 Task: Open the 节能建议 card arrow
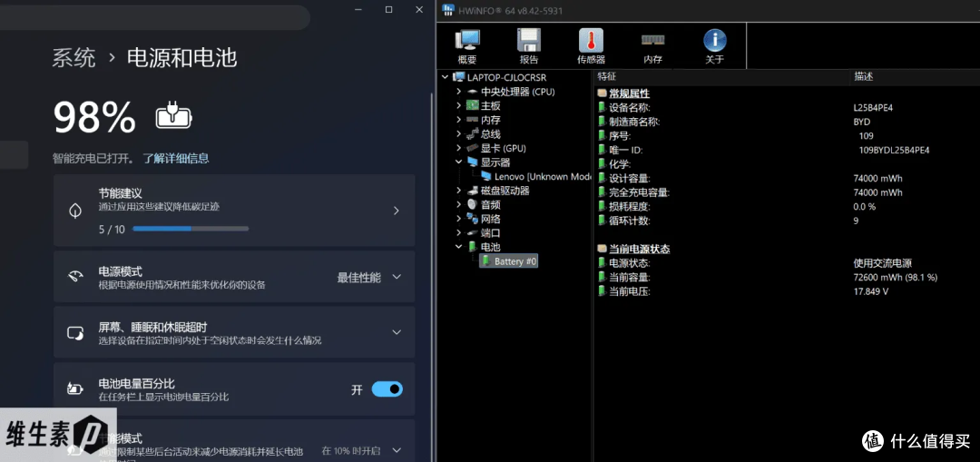[x=397, y=211]
